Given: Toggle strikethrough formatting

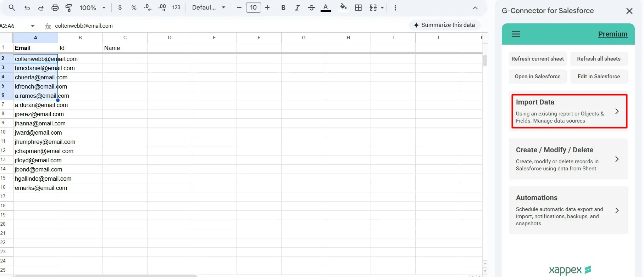Looking at the screenshot, I should pos(311,7).
